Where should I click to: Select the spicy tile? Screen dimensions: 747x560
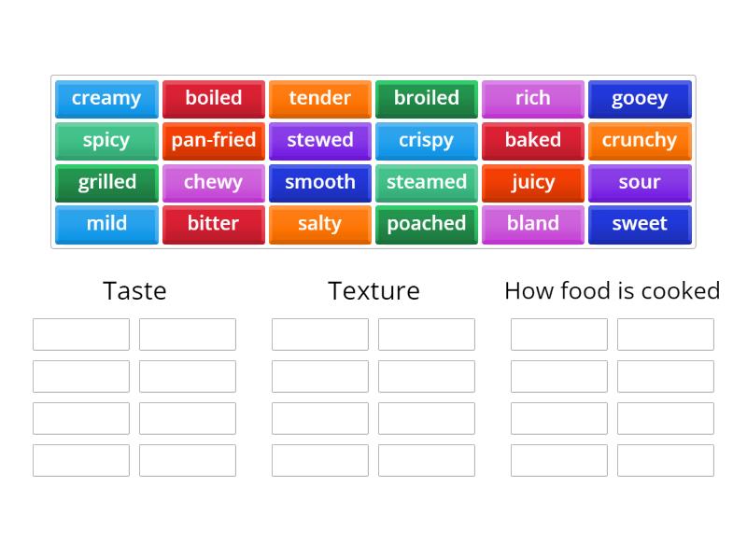(x=106, y=141)
